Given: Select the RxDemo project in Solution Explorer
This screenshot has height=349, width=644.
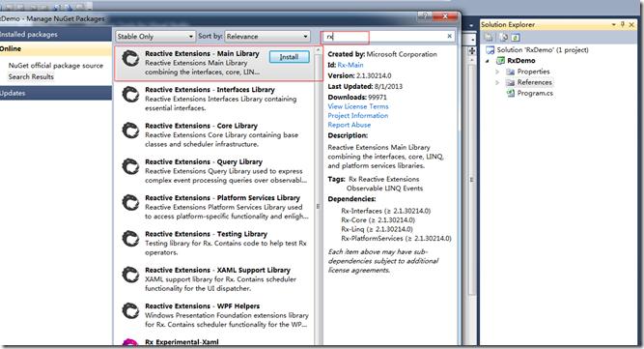Looking at the screenshot, I should coord(521,61).
